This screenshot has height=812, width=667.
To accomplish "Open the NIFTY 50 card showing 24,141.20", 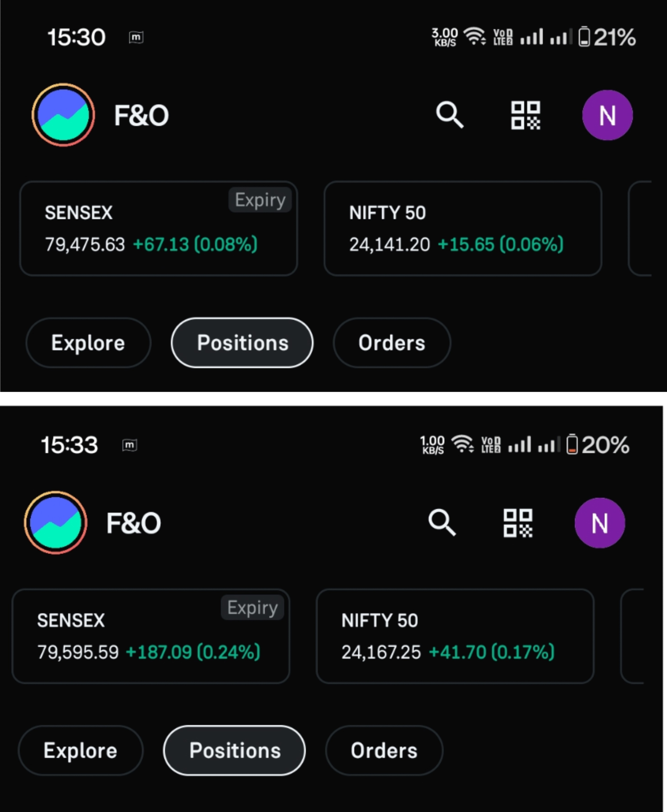I will pos(463,229).
